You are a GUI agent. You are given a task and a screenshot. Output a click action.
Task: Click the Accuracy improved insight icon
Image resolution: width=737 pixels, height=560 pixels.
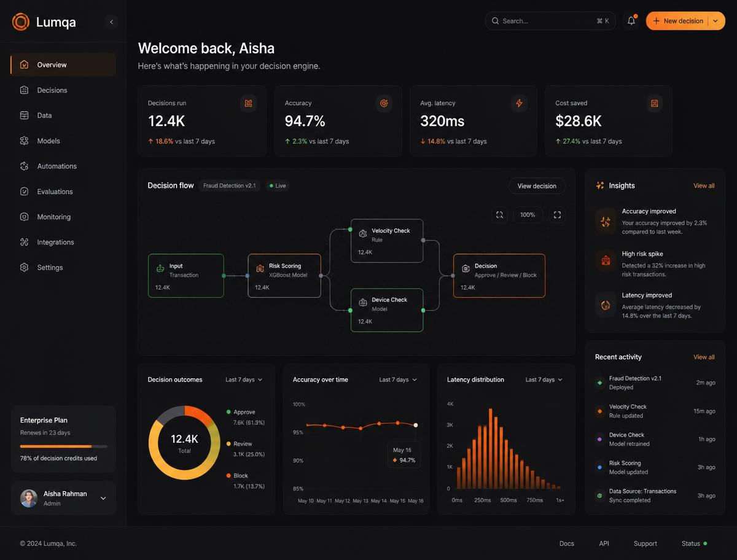tap(606, 222)
